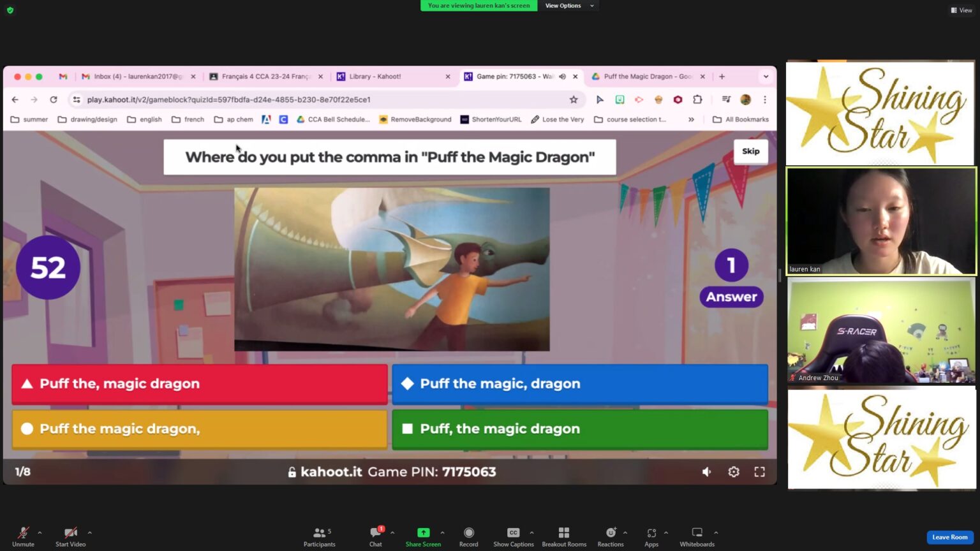Select yellow answer "Puff the magic dragon,"

200,429
